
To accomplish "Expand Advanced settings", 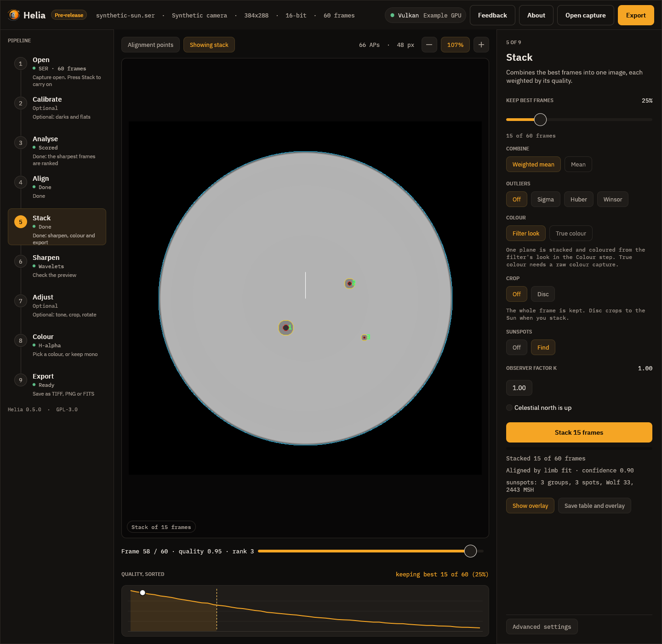I will tap(542, 627).
